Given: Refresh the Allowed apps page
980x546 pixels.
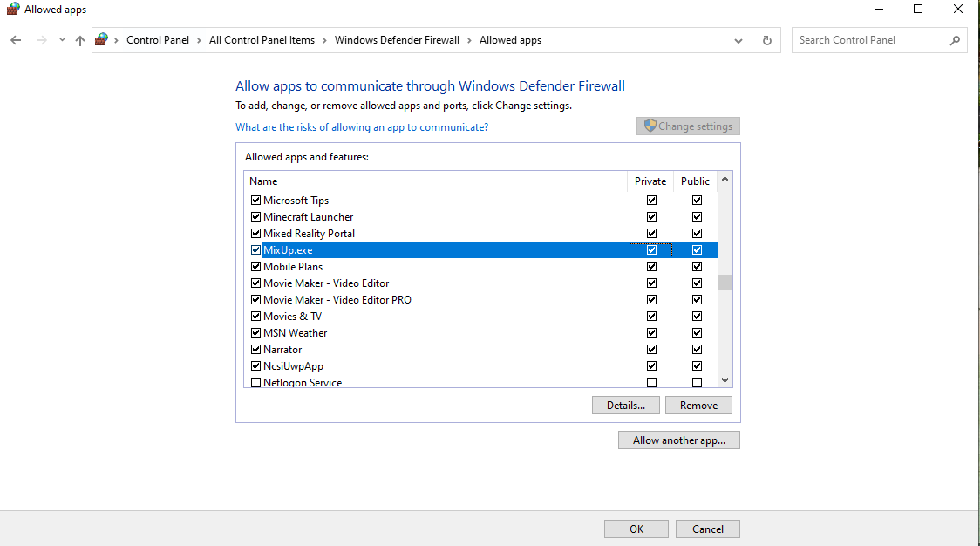Looking at the screenshot, I should click(x=767, y=41).
